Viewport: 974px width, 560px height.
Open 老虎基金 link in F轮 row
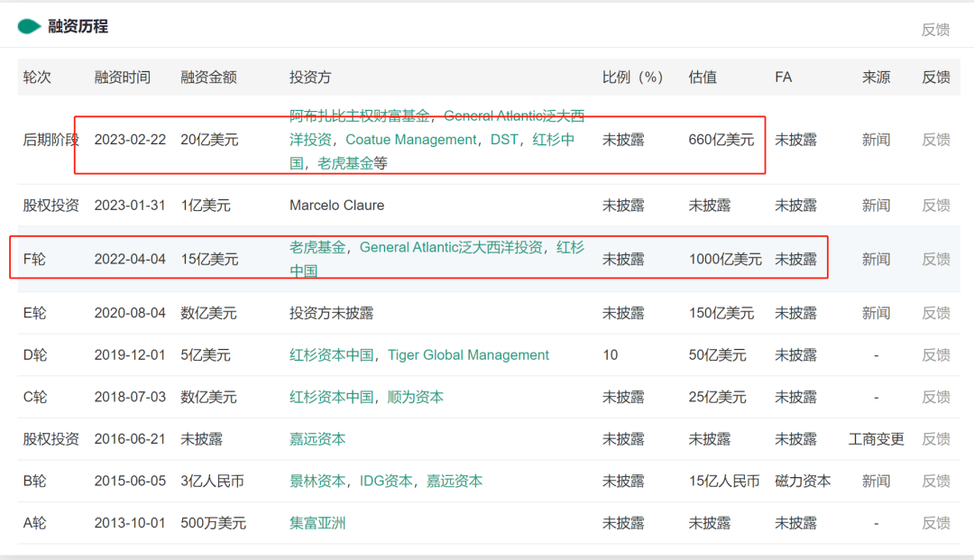[x=317, y=248]
